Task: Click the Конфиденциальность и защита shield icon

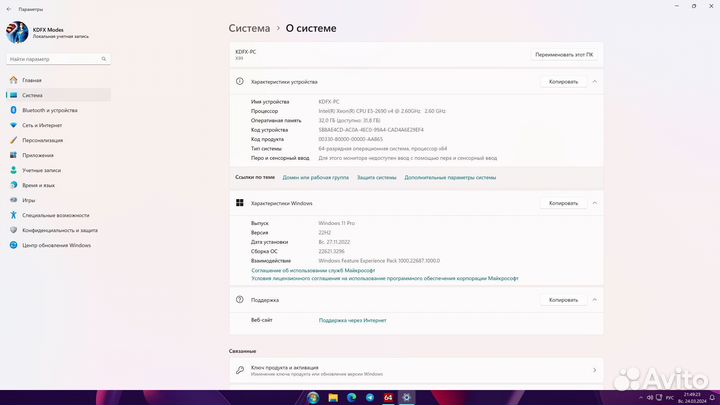Action: 13,230
